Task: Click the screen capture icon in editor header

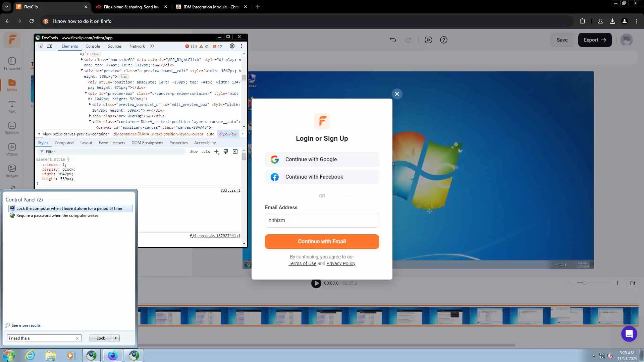Action: [428, 40]
